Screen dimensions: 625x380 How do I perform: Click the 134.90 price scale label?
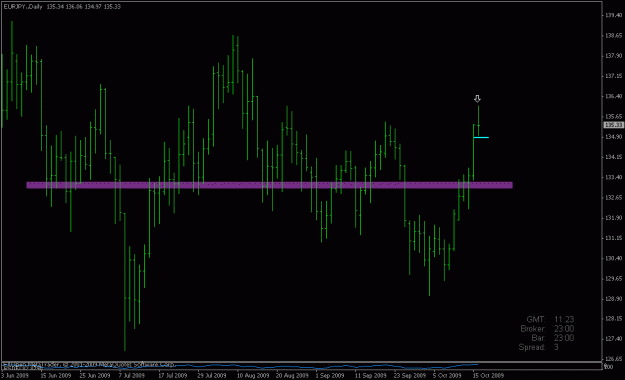click(614, 137)
